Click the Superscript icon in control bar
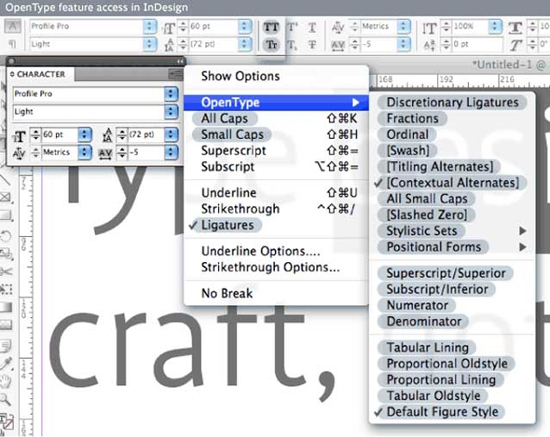550x437 pixels. coord(293,27)
